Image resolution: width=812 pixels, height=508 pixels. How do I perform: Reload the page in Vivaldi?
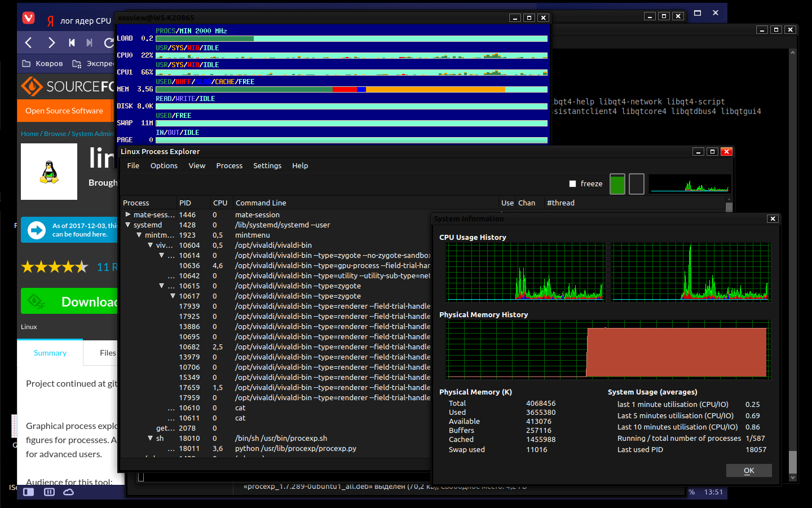pyautogui.click(x=109, y=42)
